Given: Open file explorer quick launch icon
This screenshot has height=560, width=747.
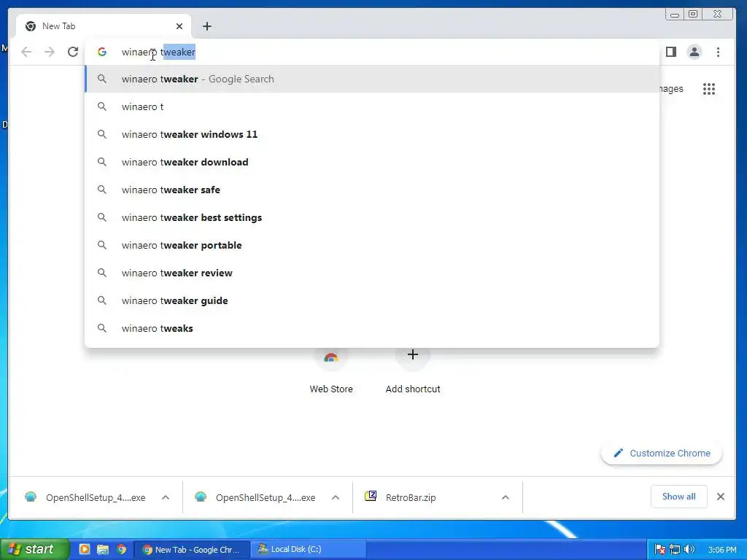Looking at the screenshot, I should coord(102,549).
